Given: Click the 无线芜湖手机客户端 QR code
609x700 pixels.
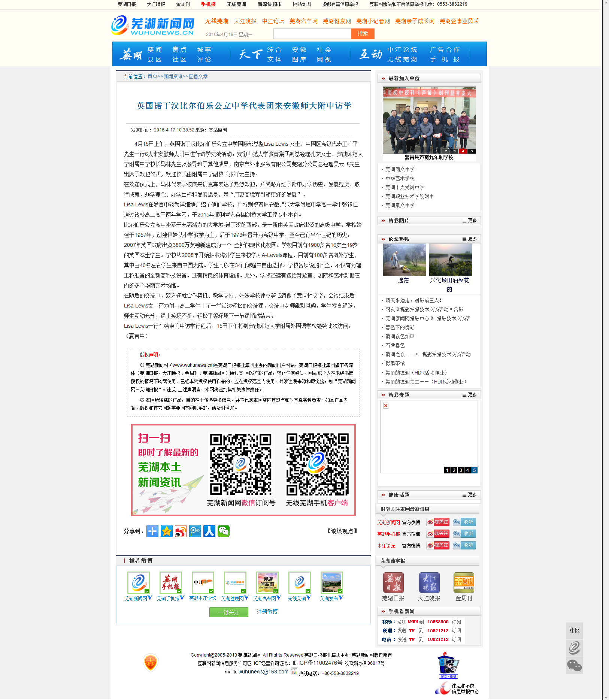Looking at the screenshot, I should [x=317, y=464].
